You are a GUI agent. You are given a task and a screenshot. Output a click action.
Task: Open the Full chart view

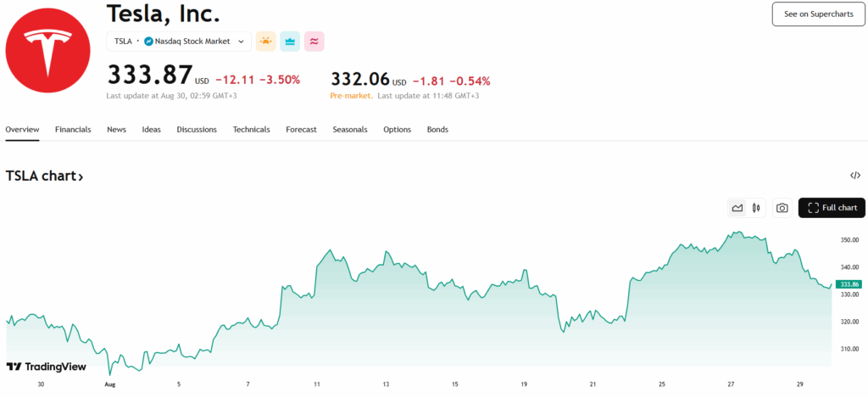[832, 208]
